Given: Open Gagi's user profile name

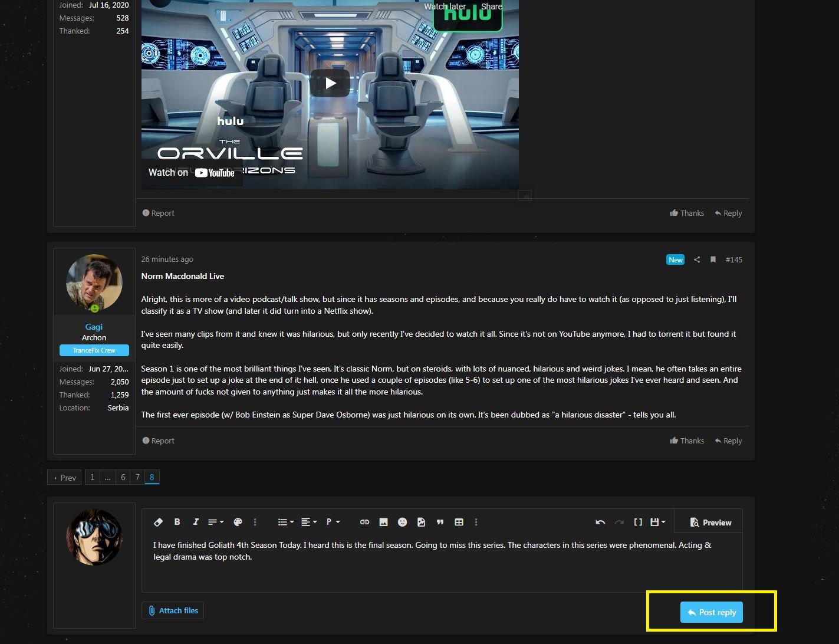Looking at the screenshot, I should (x=94, y=326).
